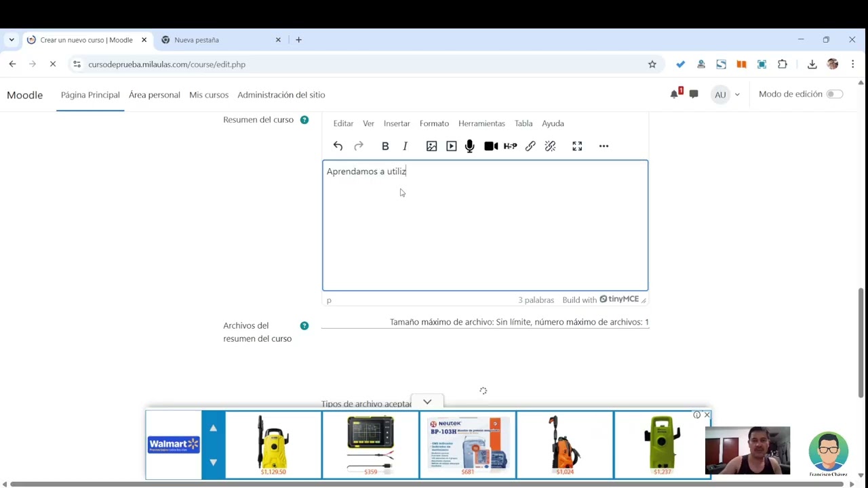
Task: Record video with the camera icon
Action: tap(491, 146)
